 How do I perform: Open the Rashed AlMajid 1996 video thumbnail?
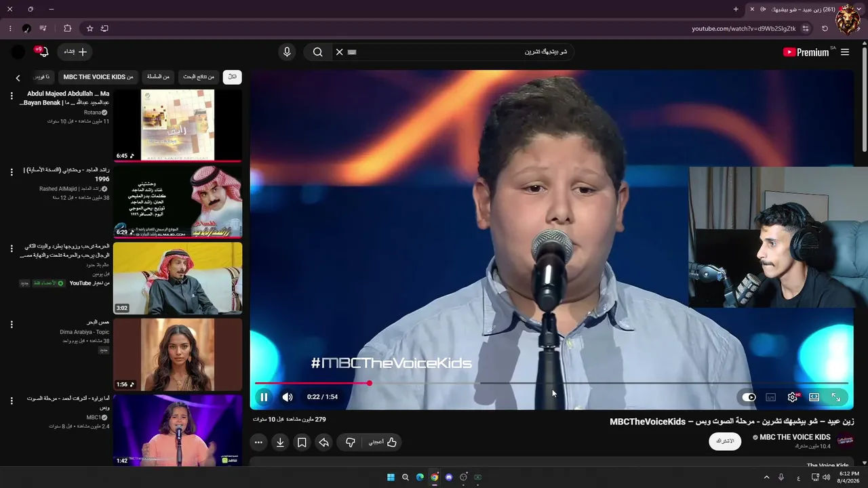(178, 202)
